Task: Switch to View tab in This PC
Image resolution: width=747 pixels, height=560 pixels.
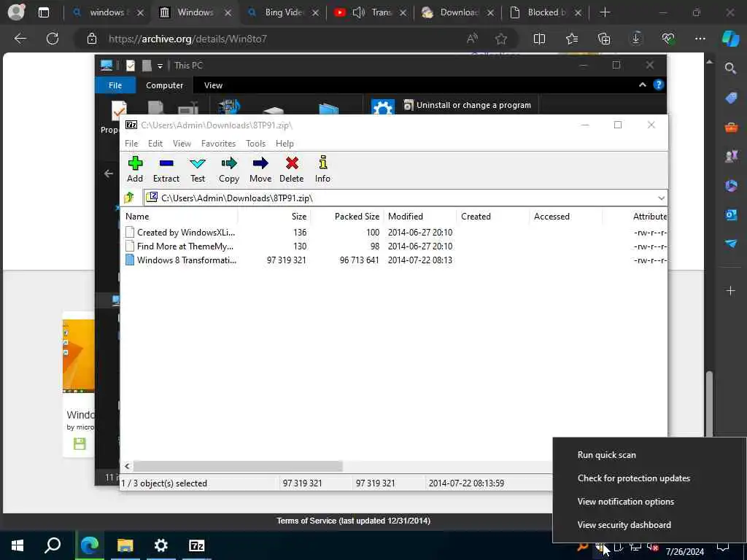Action: tap(213, 85)
